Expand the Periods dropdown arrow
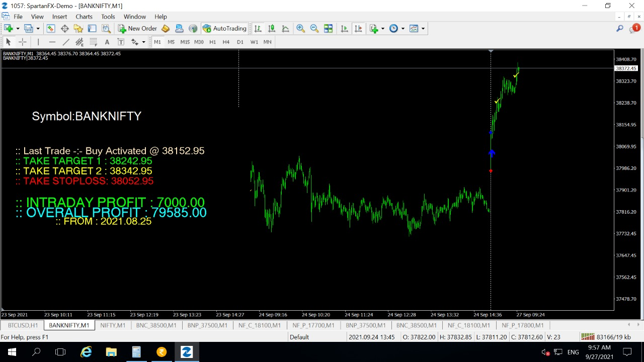The height and width of the screenshot is (362, 644). tap(403, 29)
